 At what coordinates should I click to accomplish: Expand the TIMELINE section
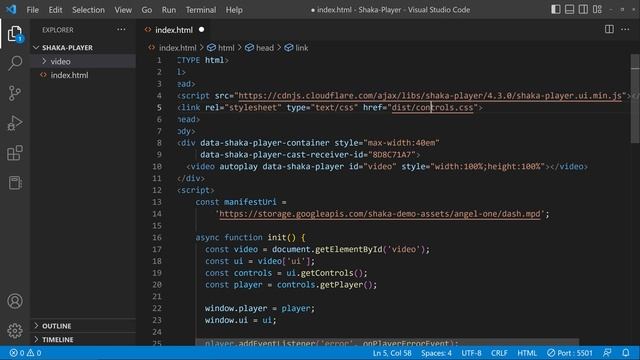58,339
